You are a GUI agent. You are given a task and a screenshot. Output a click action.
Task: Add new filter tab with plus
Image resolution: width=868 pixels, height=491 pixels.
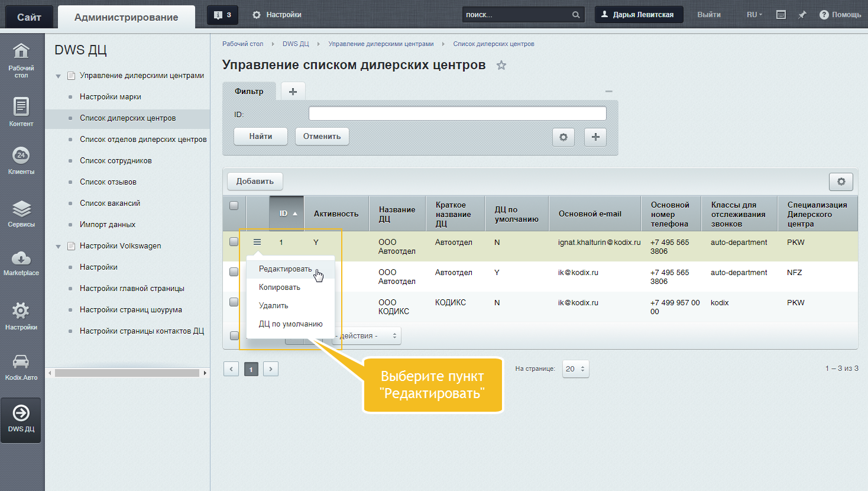(293, 91)
